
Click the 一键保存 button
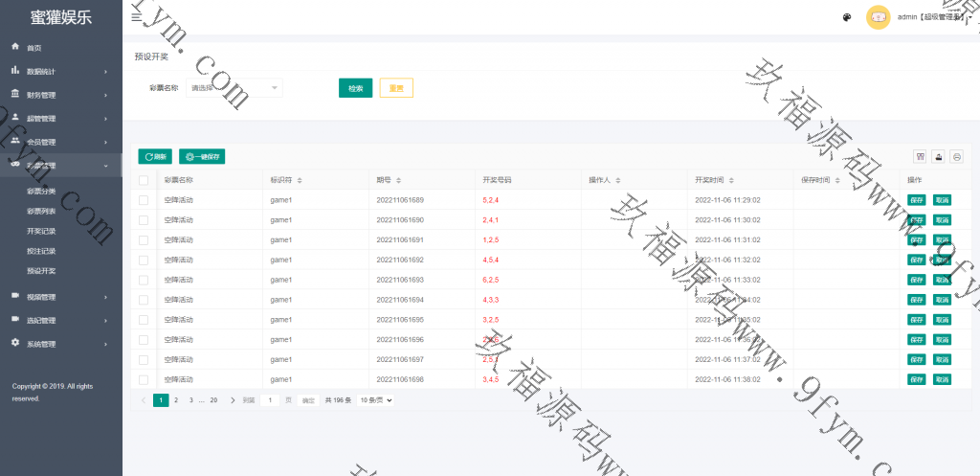pos(202,156)
